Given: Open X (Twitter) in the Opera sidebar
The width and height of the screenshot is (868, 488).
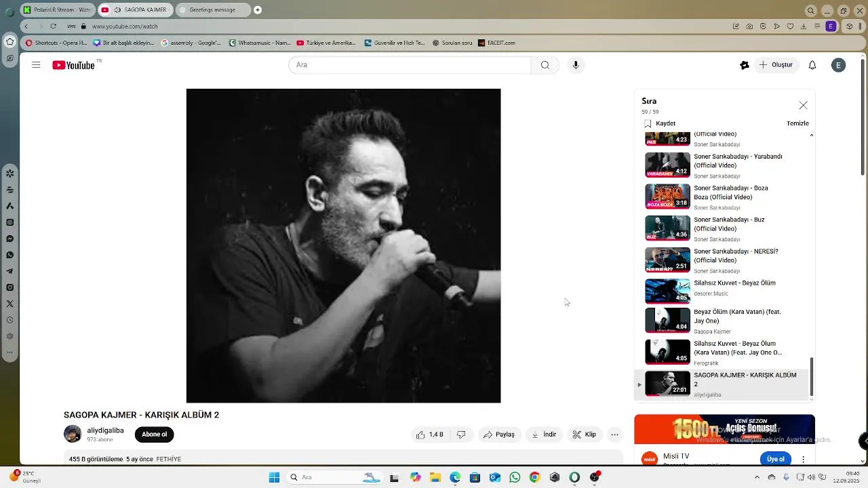Looking at the screenshot, I should pyautogui.click(x=9, y=304).
